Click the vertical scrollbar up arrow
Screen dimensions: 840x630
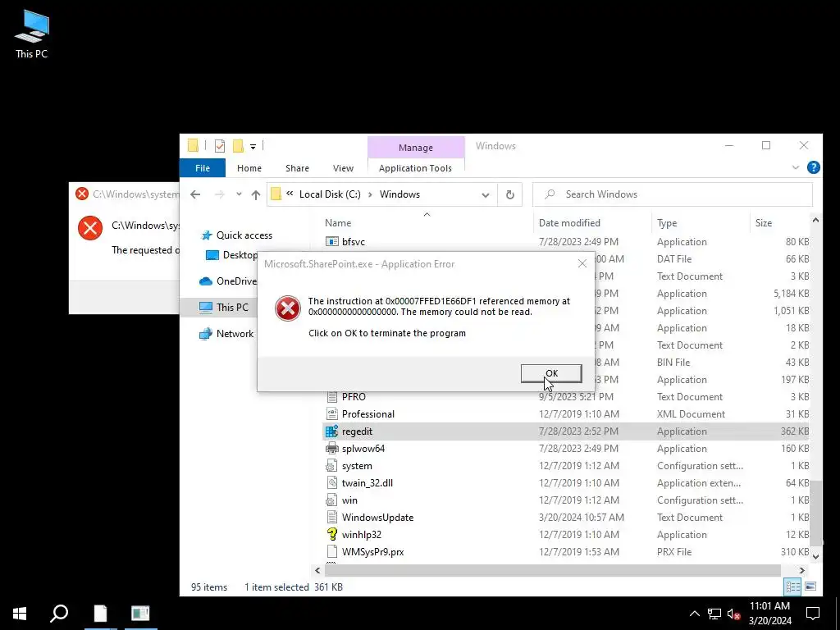point(815,220)
